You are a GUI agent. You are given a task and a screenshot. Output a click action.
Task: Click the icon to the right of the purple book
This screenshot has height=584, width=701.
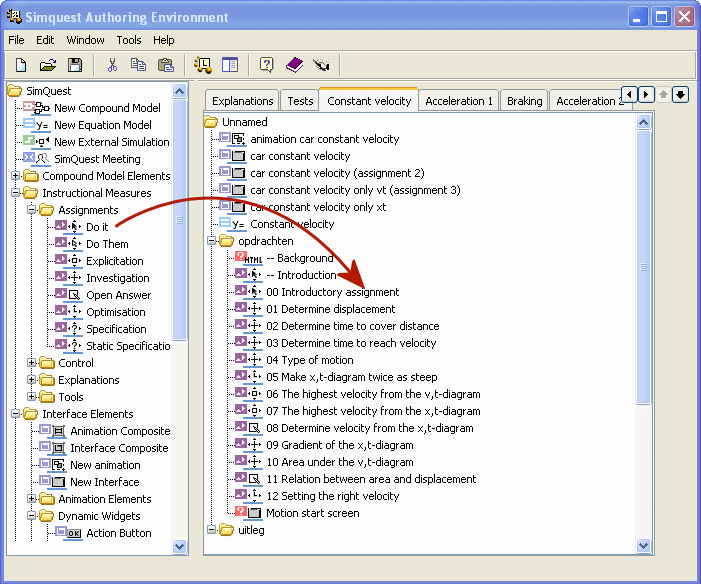(x=321, y=65)
